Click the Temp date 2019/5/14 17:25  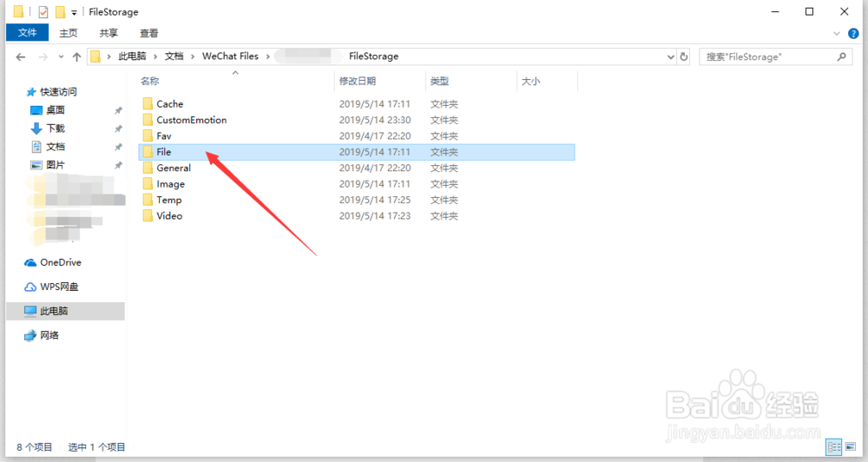coord(375,200)
